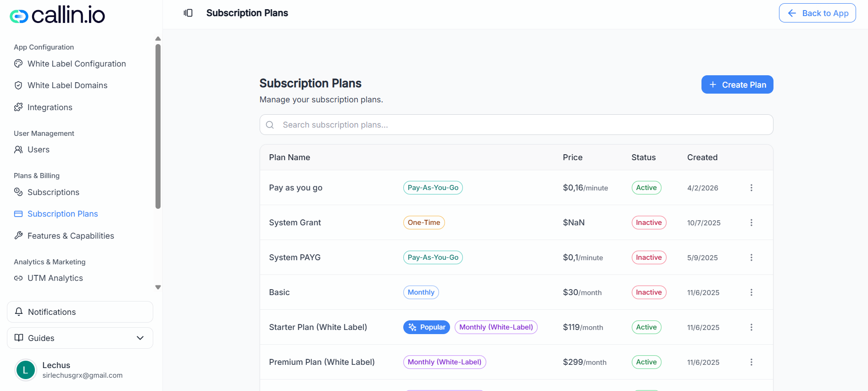Image resolution: width=868 pixels, height=391 pixels.
Task: Select the White Label Configuration palette icon
Action: [x=18, y=64]
